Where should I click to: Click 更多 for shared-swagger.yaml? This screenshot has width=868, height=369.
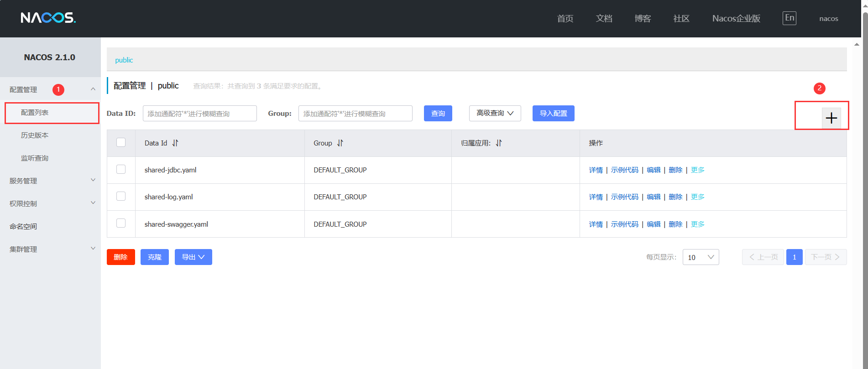698,224
